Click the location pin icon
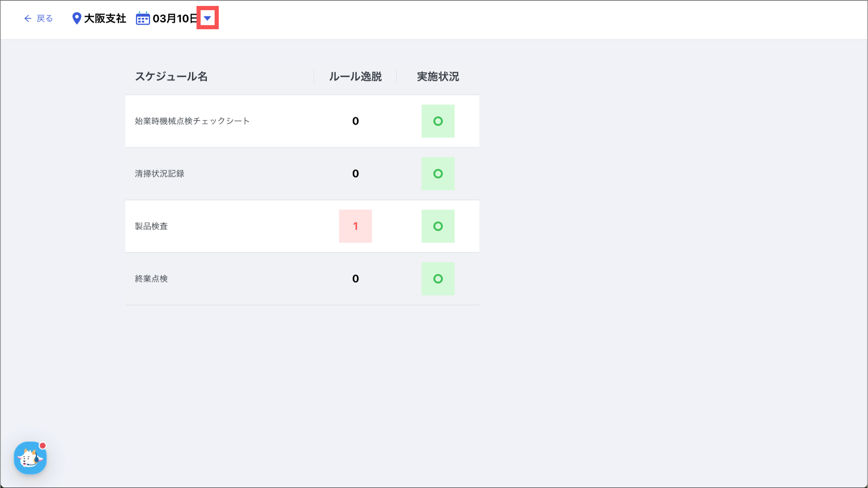Viewport: 868px width, 488px height. 76,18
